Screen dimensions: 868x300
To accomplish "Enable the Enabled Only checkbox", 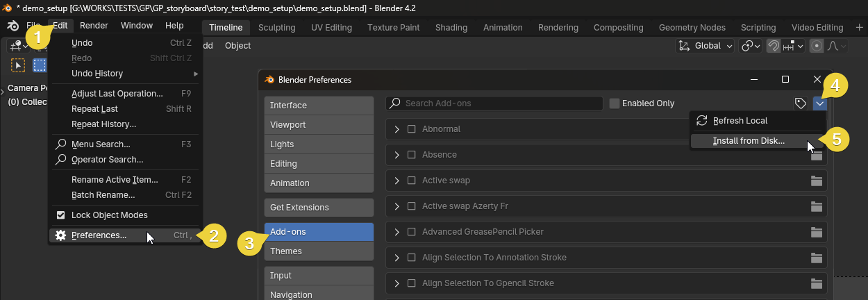I will coord(615,103).
